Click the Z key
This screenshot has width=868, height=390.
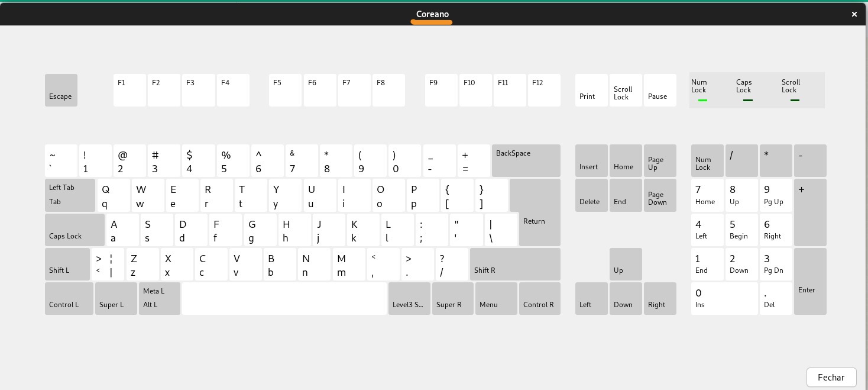pyautogui.click(x=142, y=264)
